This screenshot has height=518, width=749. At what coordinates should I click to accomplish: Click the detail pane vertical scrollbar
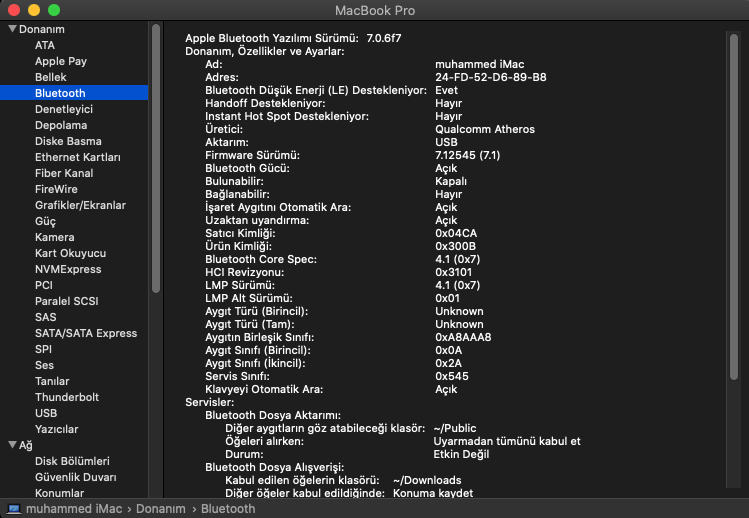[x=733, y=200]
